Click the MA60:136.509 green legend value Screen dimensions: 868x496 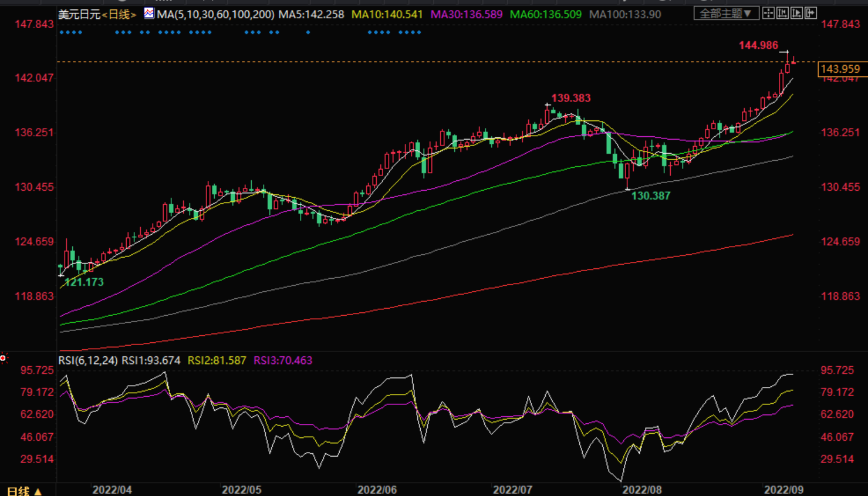[x=546, y=14]
